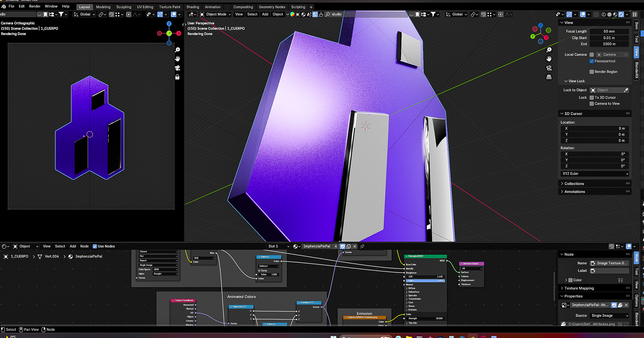
Task: Clear the Local Camera field with X
Action: (x=626, y=55)
